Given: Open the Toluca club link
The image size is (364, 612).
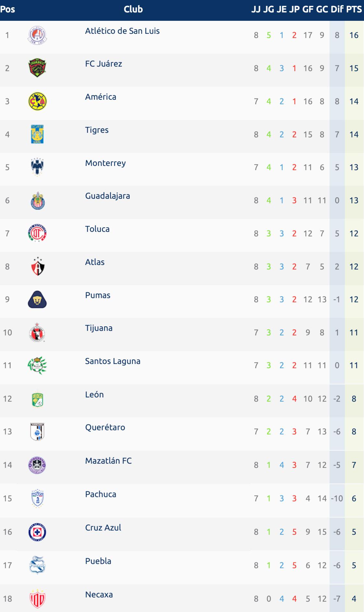Looking at the screenshot, I should (97, 229).
